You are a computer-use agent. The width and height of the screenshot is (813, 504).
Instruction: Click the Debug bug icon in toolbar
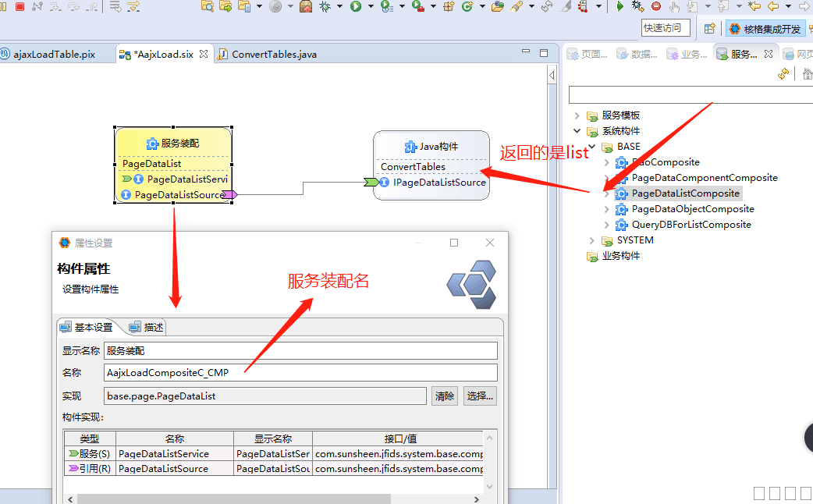point(325,6)
